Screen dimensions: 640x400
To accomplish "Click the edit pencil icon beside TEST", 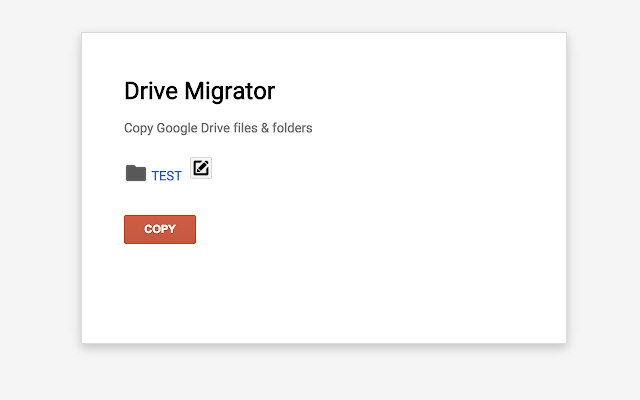I will [201, 168].
